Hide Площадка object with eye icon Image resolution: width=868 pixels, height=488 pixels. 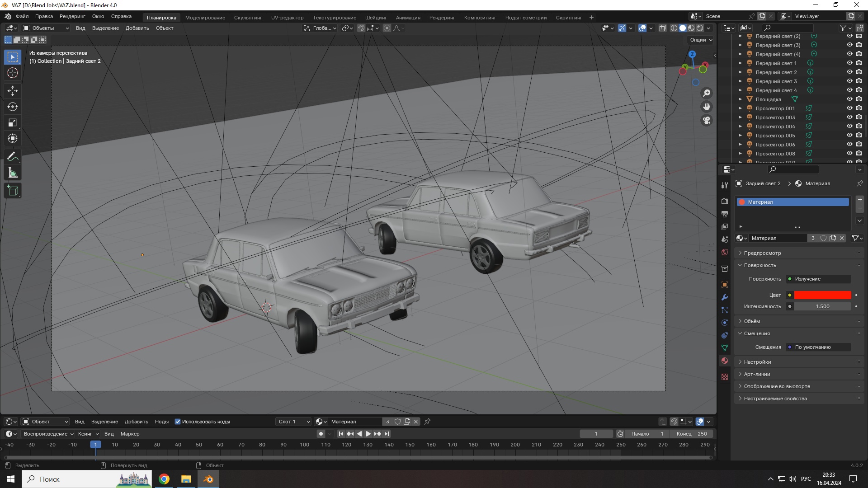click(849, 99)
